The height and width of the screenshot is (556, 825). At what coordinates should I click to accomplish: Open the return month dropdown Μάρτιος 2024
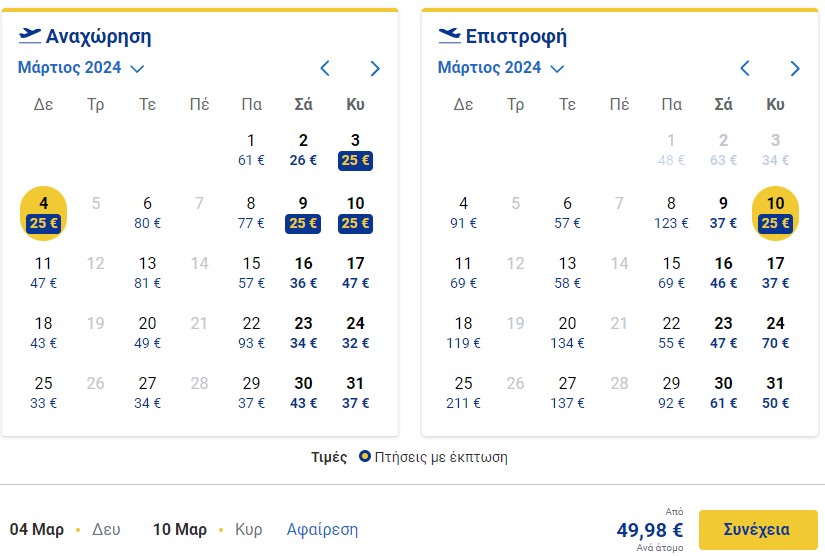pos(501,68)
